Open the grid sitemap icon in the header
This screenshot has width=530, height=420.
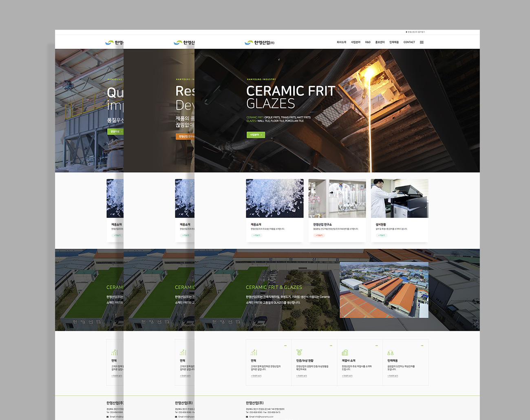(422, 42)
